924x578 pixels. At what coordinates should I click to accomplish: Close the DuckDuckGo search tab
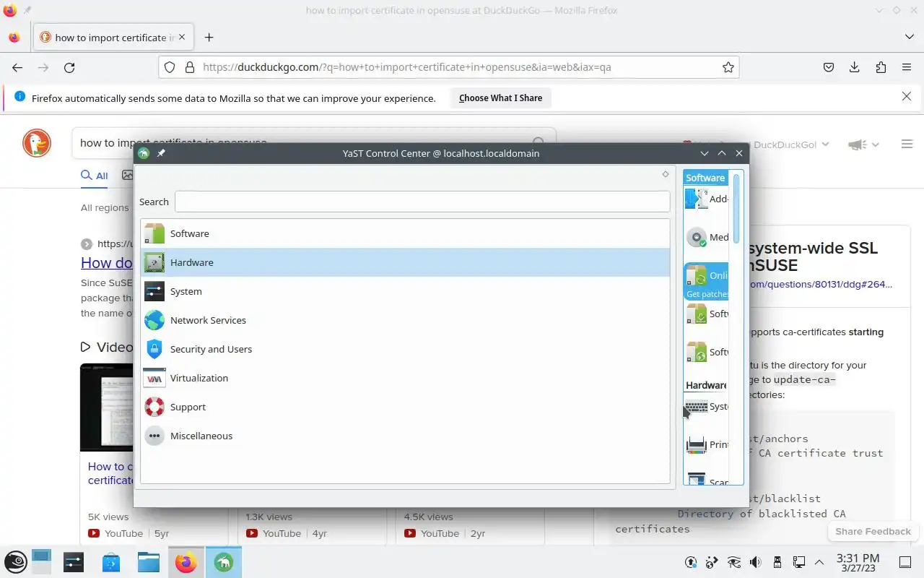(182, 37)
